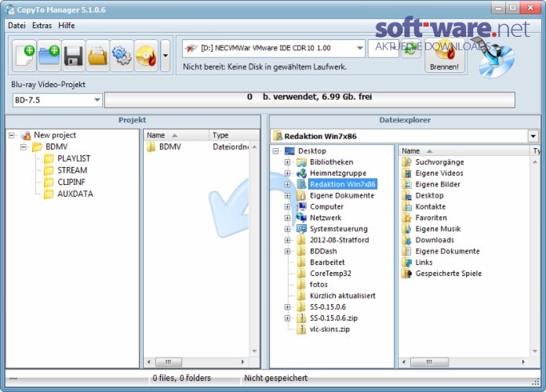Image resolution: width=546 pixels, height=392 pixels.
Task: Expand the Netzwerk node
Action: point(287,218)
